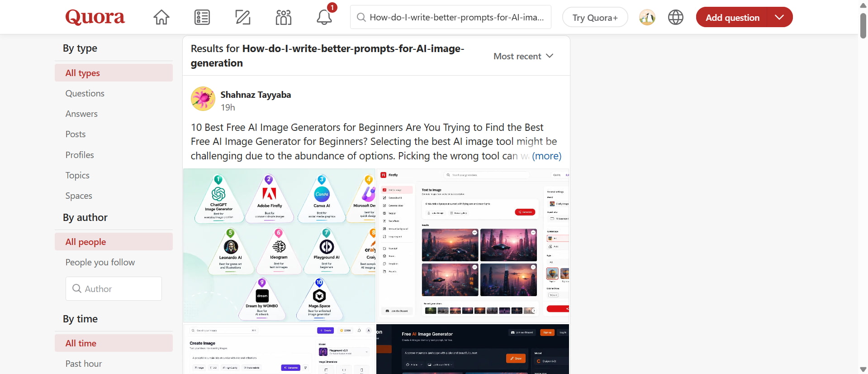Expand the post with (more) link

[546, 156]
